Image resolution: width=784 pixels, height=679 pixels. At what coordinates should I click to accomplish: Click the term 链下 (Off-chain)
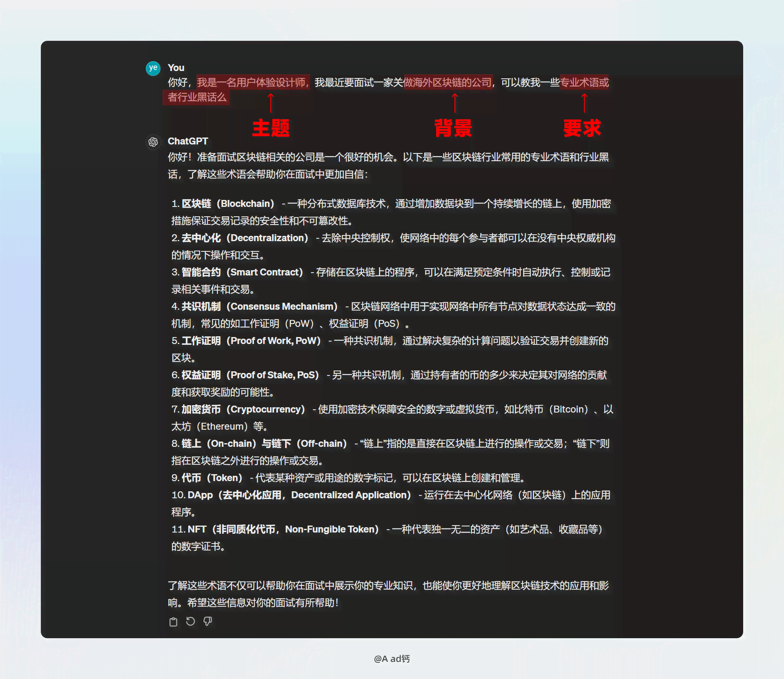click(310, 444)
